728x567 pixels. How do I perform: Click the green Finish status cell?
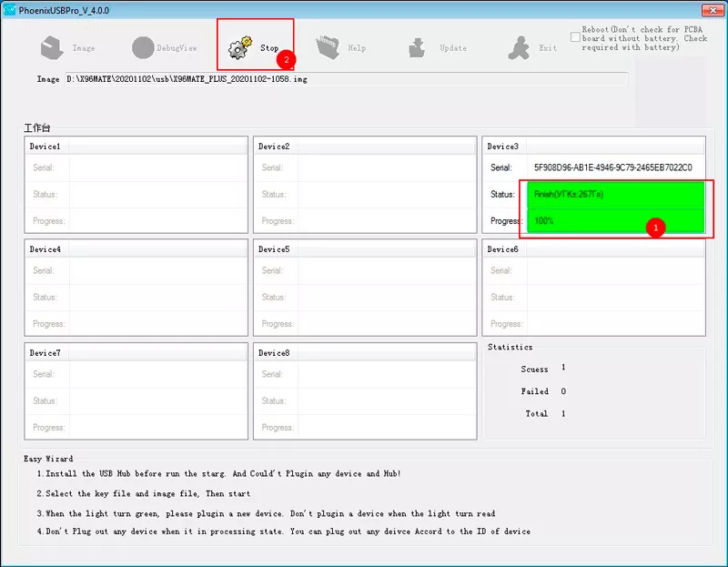click(x=616, y=195)
